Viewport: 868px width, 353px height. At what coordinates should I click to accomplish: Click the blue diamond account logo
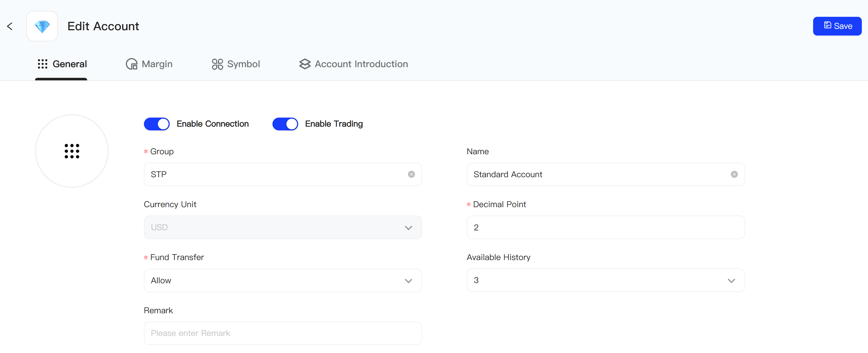pyautogui.click(x=42, y=26)
